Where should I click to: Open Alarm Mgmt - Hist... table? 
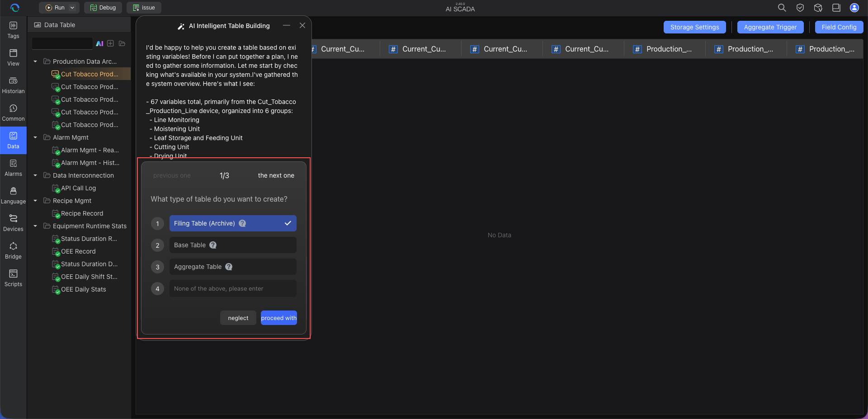pos(85,163)
